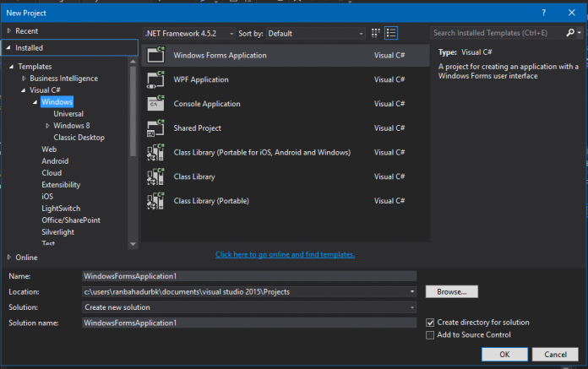The image size is (588, 369).
Task: Click 'Class Library (Portable)' template name
Action: pyautogui.click(x=211, y=201)
